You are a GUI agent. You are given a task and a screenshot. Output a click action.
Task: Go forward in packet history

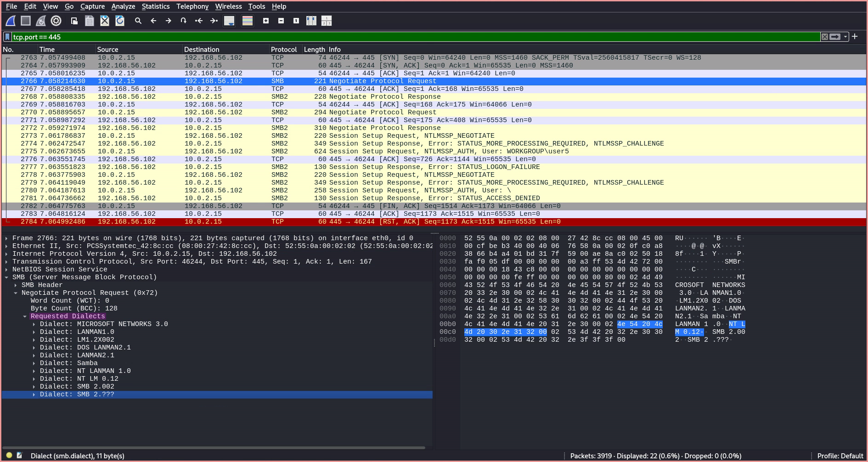169,21
